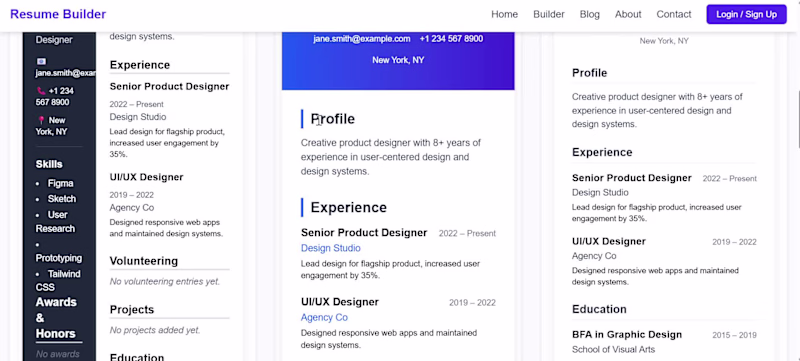Click the Tailwind CSS skill entry
Image resolution: width=800 pixels, height=361 pixels.
58,280
